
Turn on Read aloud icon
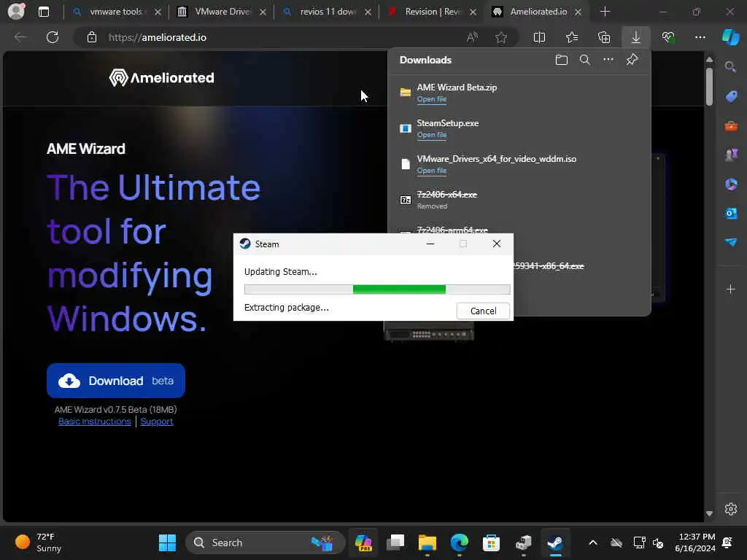click(x=472, y=37)
